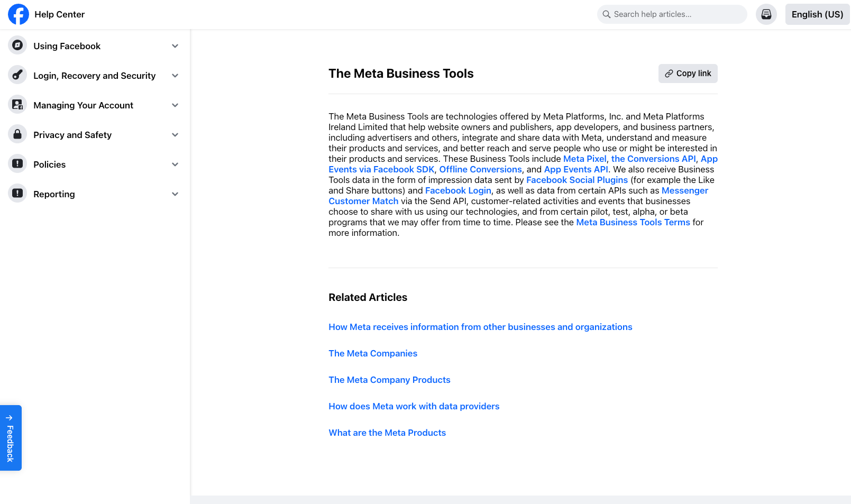Expand the Using Facebook chevron

click(175, 46)
